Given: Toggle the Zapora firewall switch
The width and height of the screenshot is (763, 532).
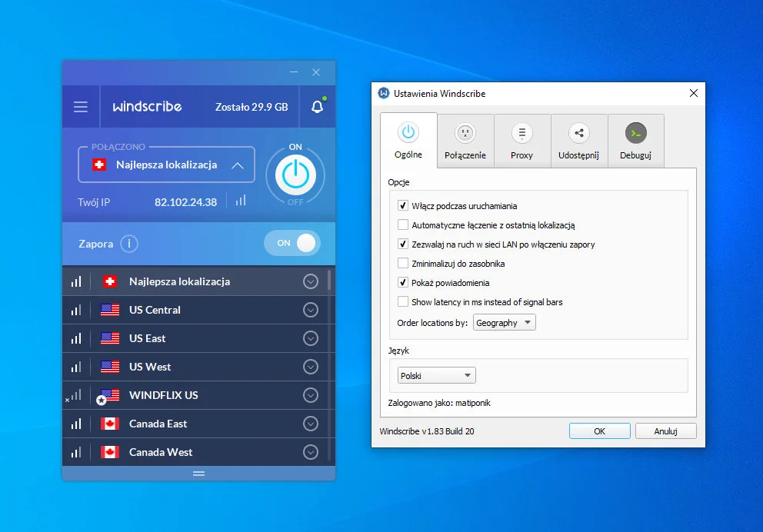Looking at the screenshot, I should [292, 243].
